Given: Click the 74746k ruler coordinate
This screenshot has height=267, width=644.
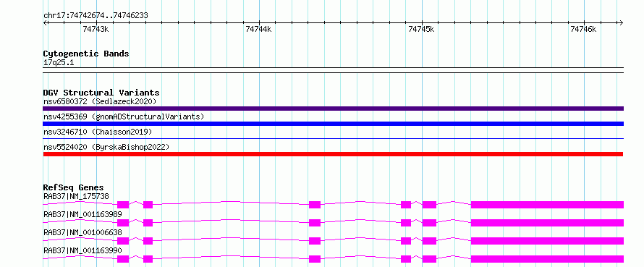Looking at the screenshot, I should click(584, 29).
